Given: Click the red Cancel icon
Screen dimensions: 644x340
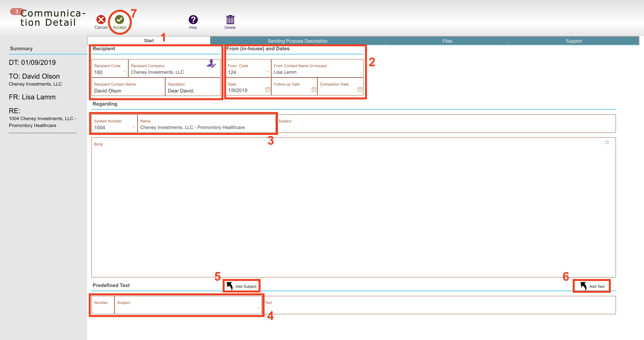Looking at the screenshot, I should (x=101, y=19).
